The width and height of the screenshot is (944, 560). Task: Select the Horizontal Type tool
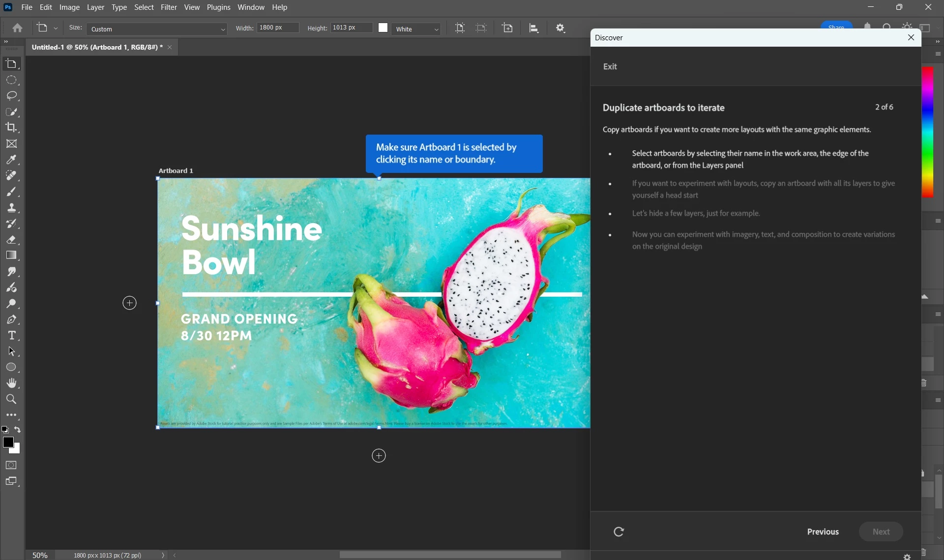pyautogui.click(x=11, y=336)
